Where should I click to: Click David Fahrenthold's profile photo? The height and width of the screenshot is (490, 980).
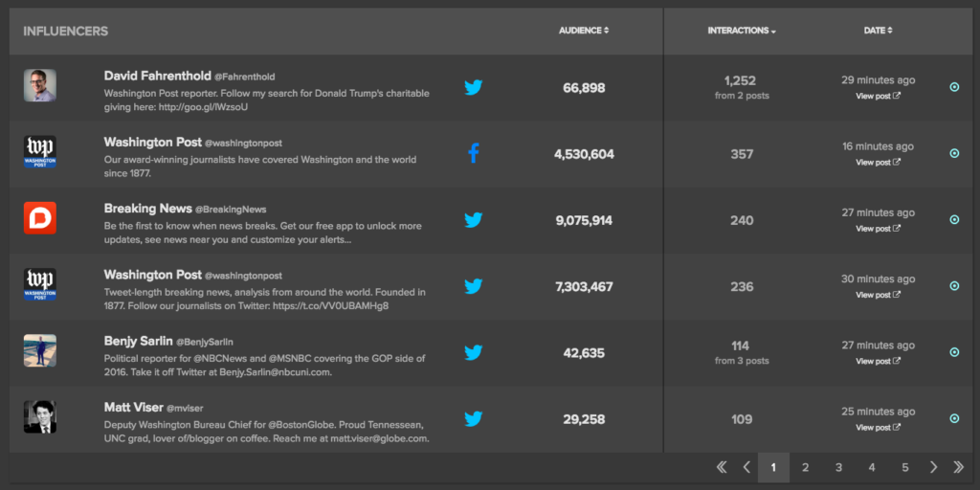pos(40,85)
